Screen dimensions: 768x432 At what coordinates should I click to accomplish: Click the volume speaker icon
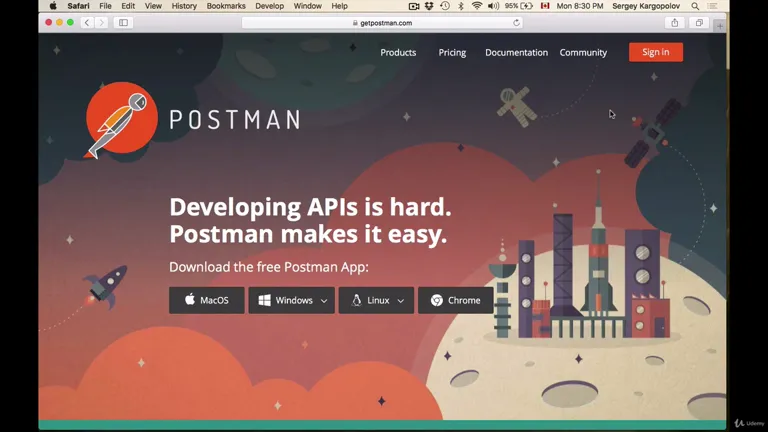(493, 6)
